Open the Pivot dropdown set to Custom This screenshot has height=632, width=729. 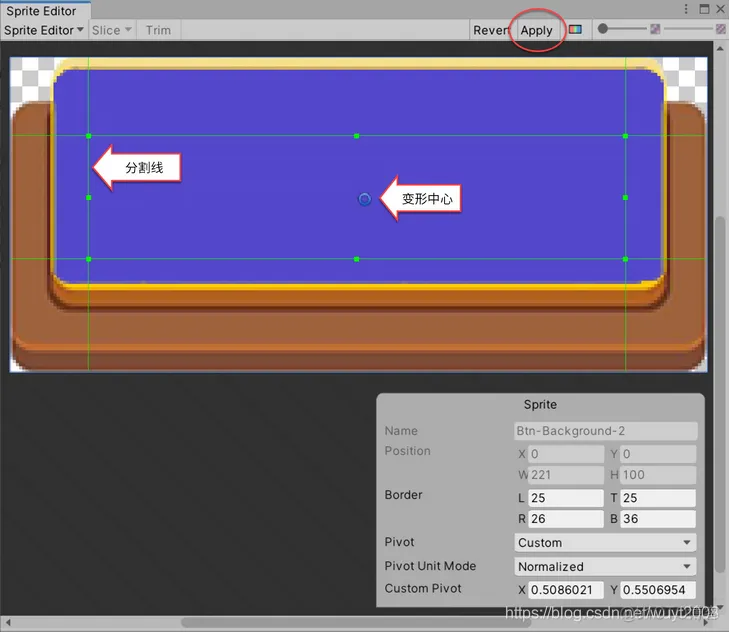point(605,543)
